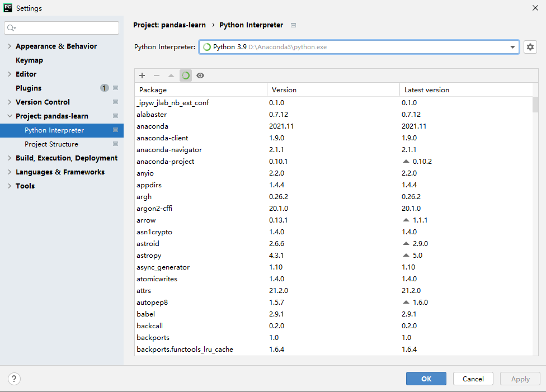Screen dimensions: 546x392
Task: Select the anaconda-client package row
Action: [x=333, y=138]
